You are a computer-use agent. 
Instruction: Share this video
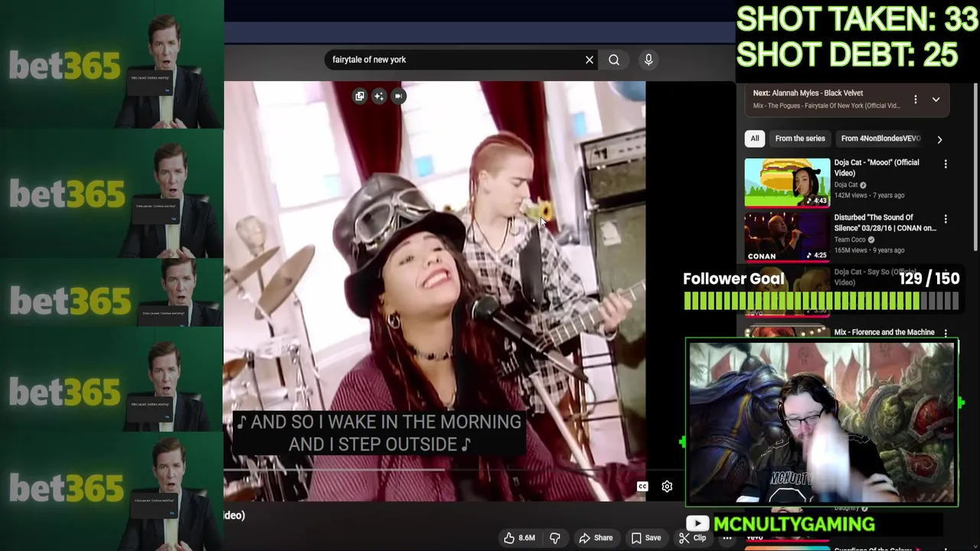tap(596, 538)
